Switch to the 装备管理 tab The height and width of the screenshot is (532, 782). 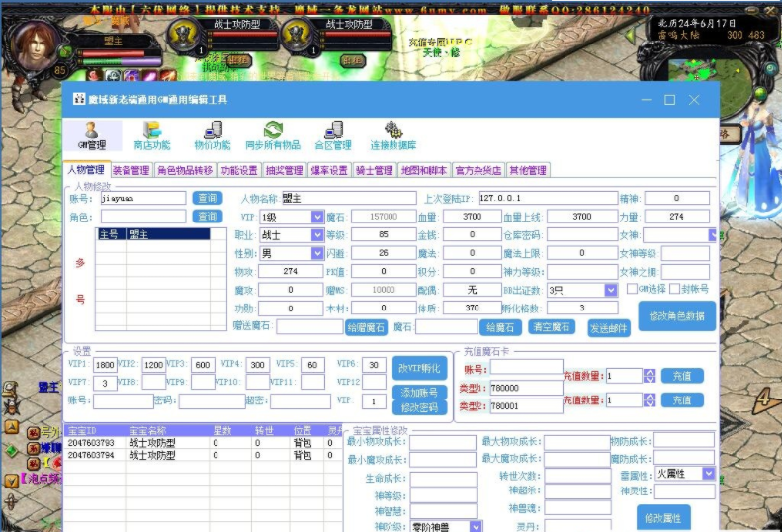point(130,170)
